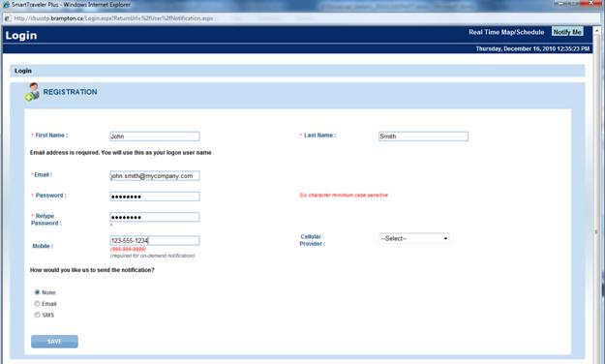
Task: Click the Internet Explorer window icon
Action: [x=6, y=5]
